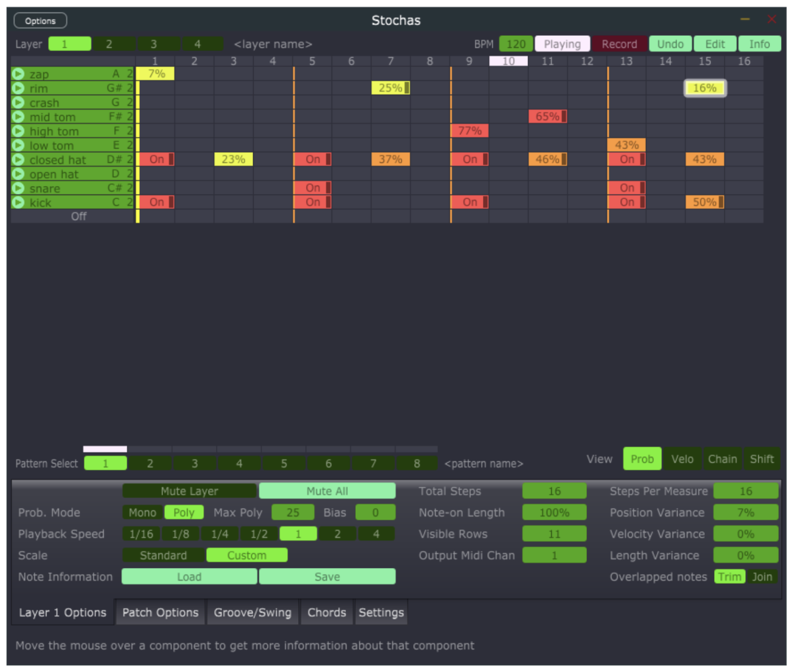Image resolution: width=795 pixels, height=672 pixels.
Task: Audition the high tom play icon
Action: pyautogui.click(x=18, y=131)
